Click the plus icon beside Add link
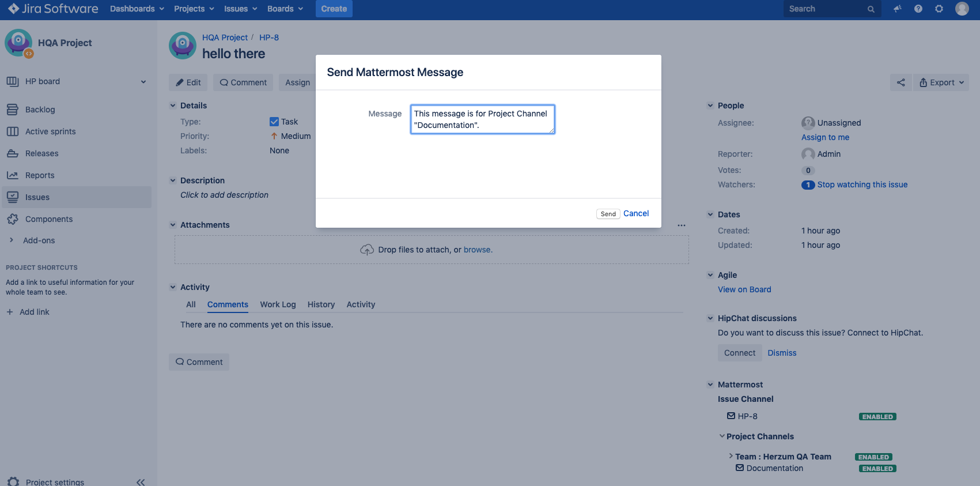The image size is (980, 486). 10,312
